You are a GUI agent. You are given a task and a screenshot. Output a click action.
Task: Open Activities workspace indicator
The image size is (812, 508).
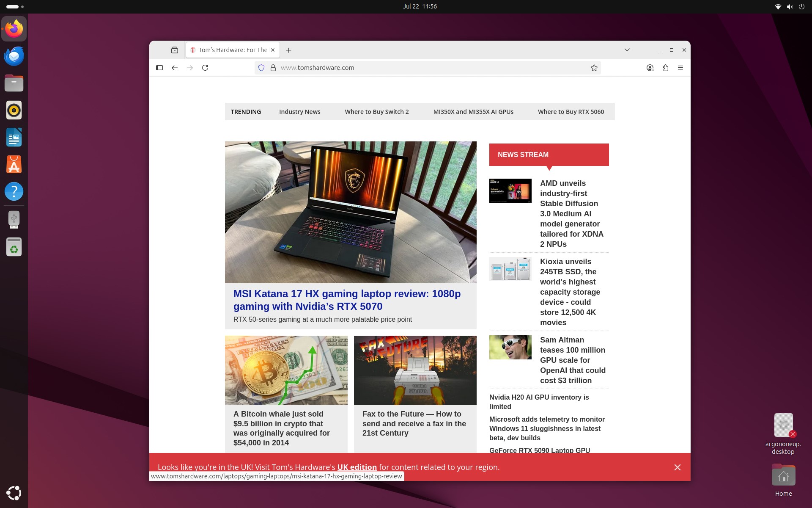click(15, 7)
